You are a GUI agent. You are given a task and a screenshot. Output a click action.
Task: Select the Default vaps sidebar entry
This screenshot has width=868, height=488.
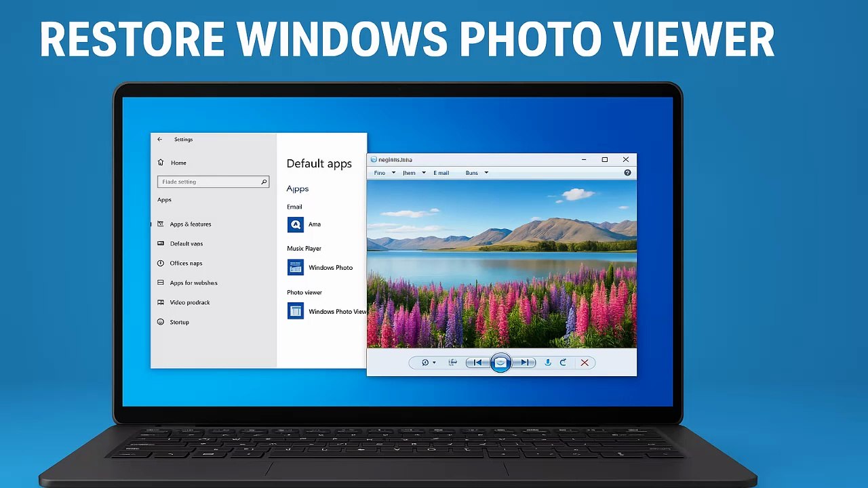180,244
